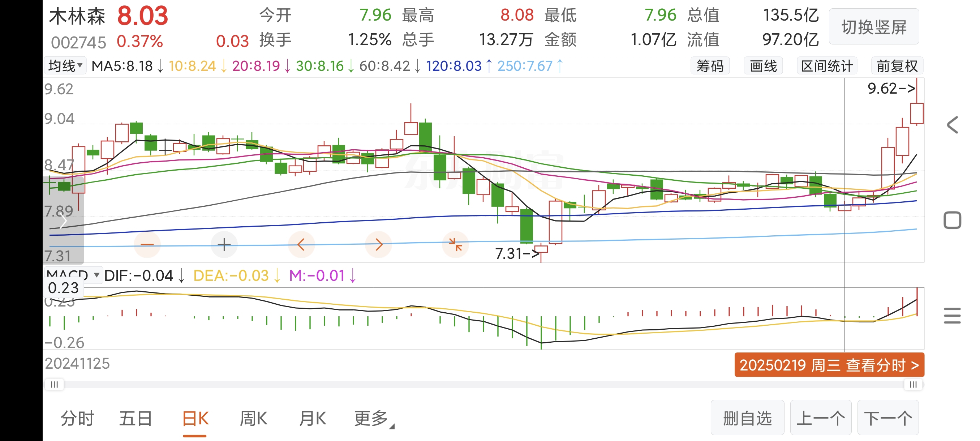Shift chart left with orange arrow
980x441 pixels.
(x=301, y=245)
